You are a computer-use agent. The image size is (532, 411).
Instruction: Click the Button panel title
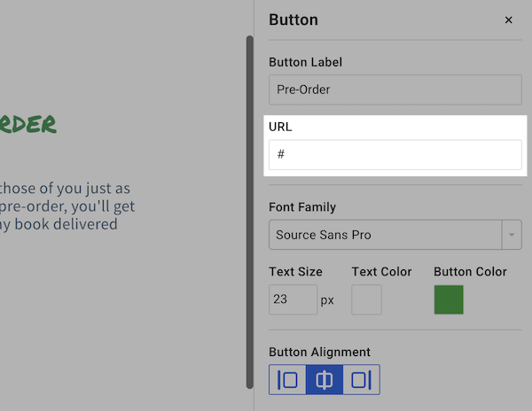(x=293, y=20)
